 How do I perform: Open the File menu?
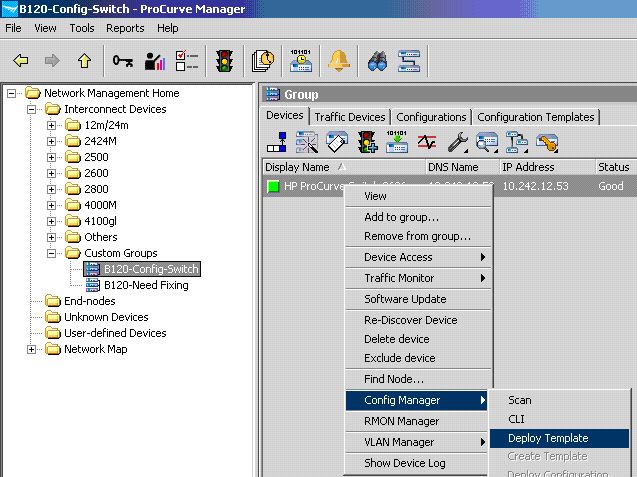pos(13,28)
